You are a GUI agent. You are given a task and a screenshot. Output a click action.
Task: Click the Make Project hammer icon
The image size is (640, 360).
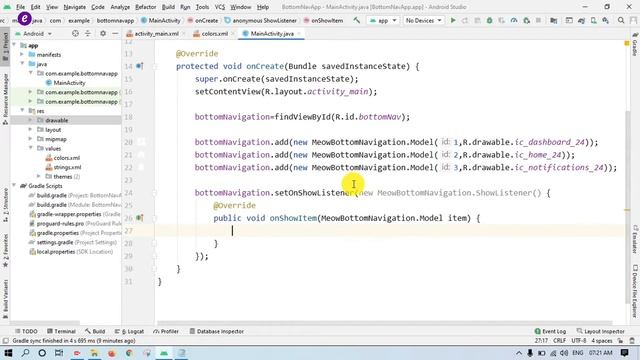pyautogui.click(x=357, y=20)
